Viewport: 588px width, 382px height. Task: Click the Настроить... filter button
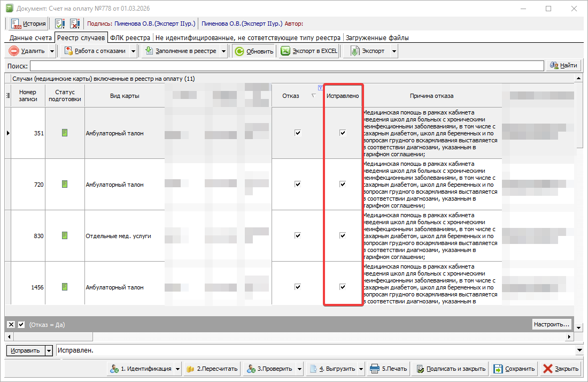[x=551, y=325]
